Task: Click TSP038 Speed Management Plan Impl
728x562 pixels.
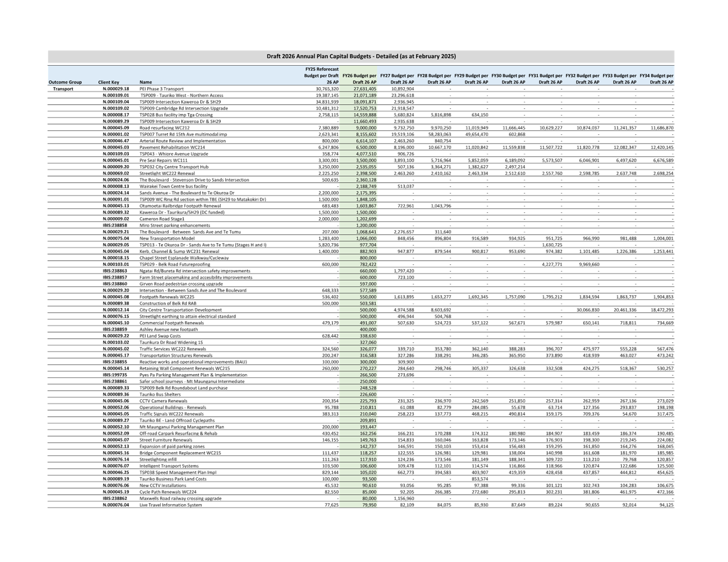Action: coord(178,472)
